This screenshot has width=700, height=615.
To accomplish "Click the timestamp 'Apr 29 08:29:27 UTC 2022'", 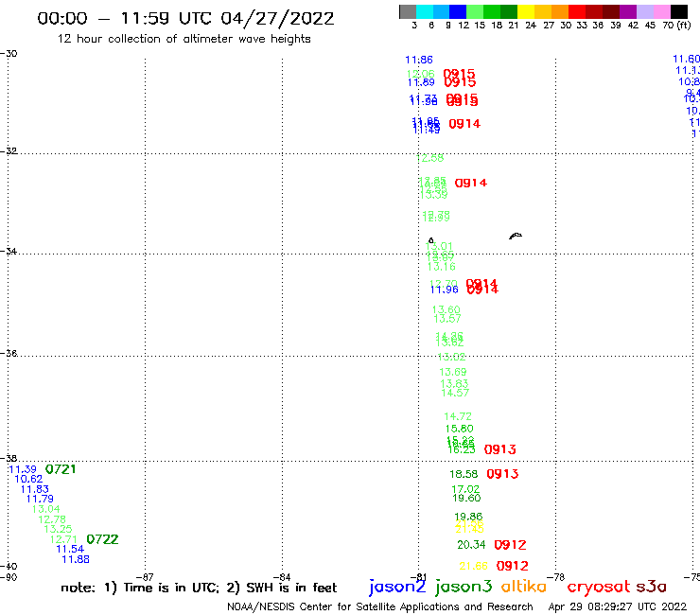I will tap(618, 607).
